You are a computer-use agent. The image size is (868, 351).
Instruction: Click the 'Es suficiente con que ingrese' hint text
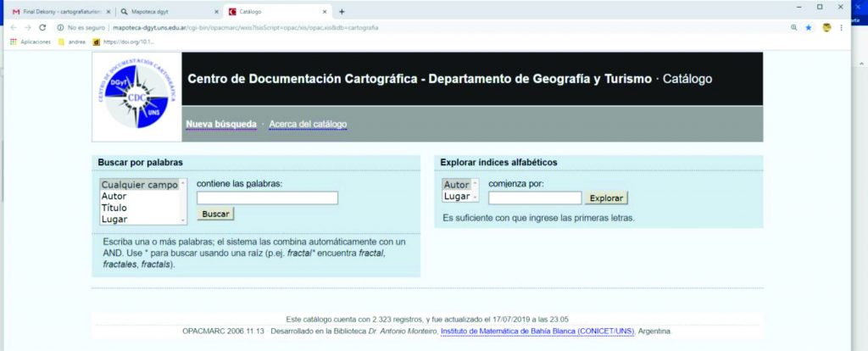click(538, 218)
